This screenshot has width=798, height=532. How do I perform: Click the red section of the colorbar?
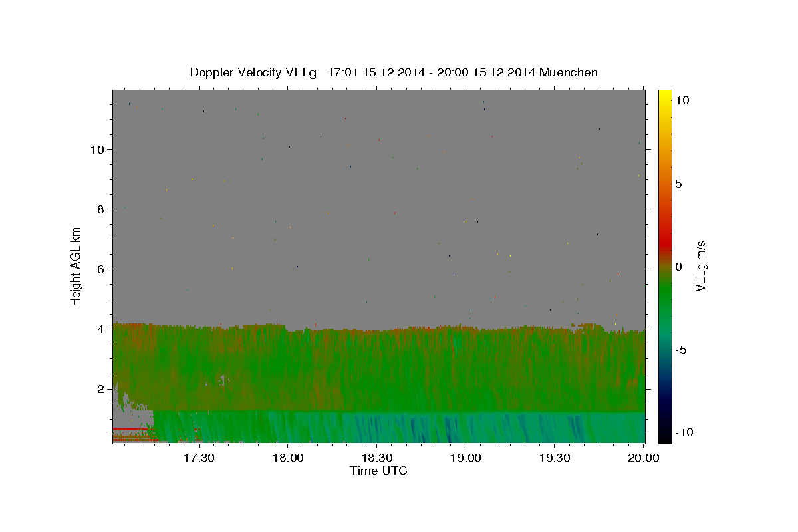pyautogui.click(x=665, y=245)
